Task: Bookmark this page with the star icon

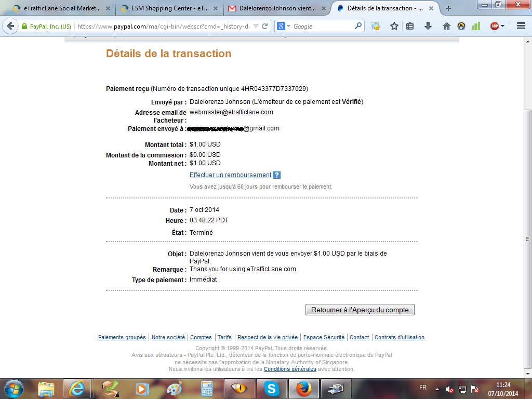Action: [x=394, y=26]
